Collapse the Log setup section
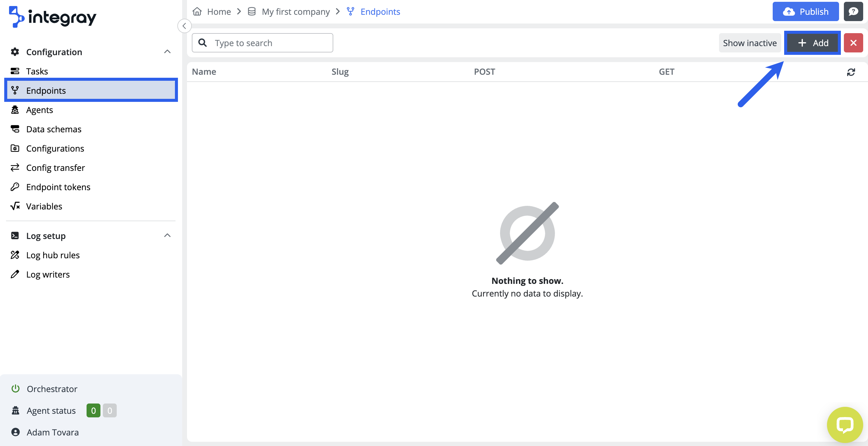 pos(167,236)
